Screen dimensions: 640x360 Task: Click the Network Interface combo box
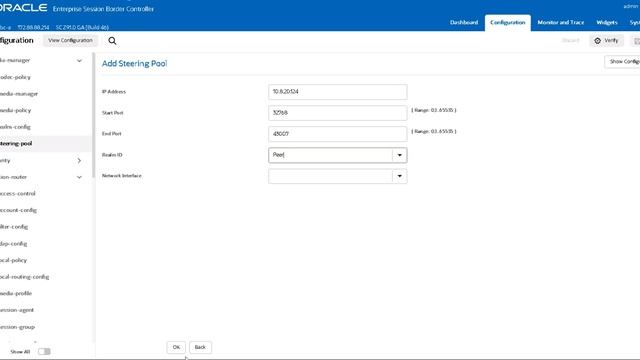(330, 176)
